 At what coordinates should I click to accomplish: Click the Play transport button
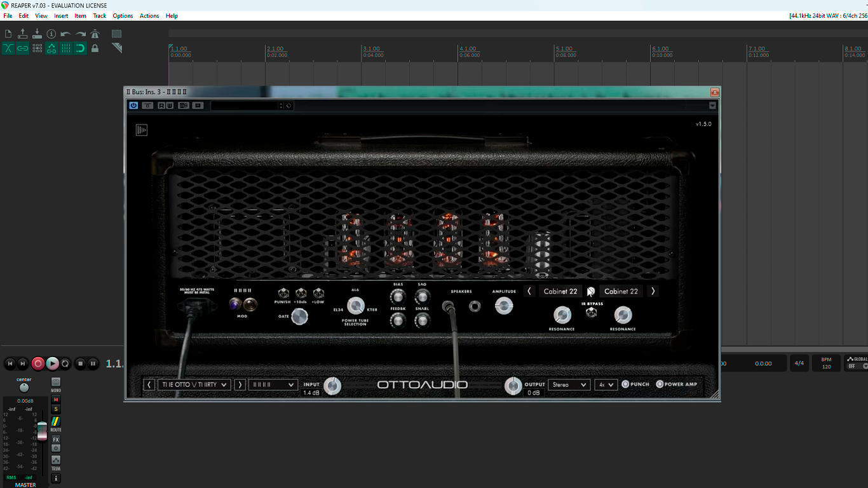point(53,363)
